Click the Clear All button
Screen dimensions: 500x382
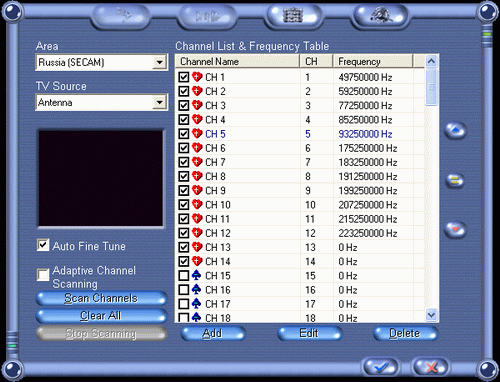101,316
